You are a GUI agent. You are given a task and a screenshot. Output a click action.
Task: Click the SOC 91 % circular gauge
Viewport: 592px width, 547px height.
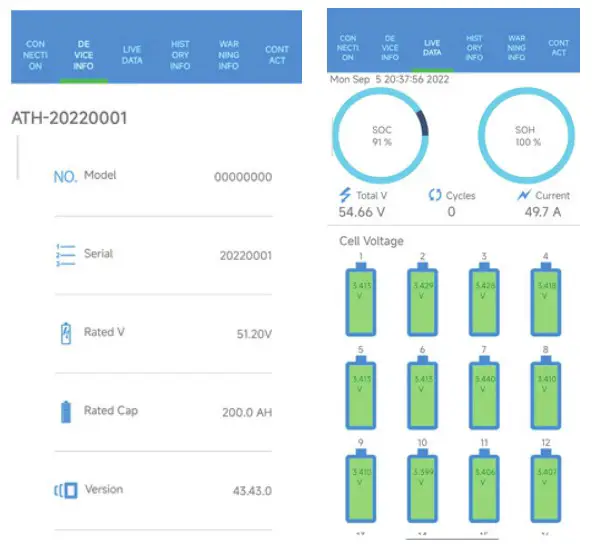pos(381,136)
